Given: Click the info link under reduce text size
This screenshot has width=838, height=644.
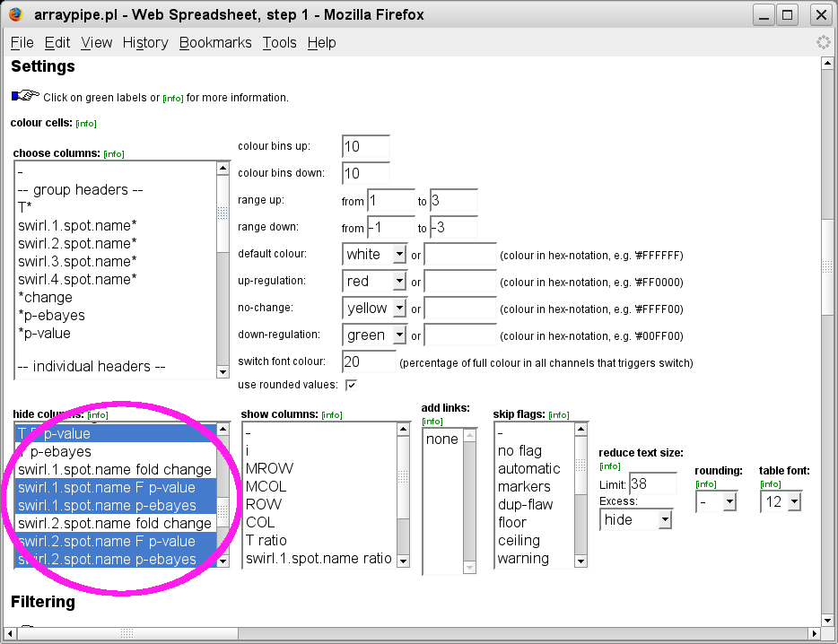Looking at the screenshot, I should [x=610, y=466].
